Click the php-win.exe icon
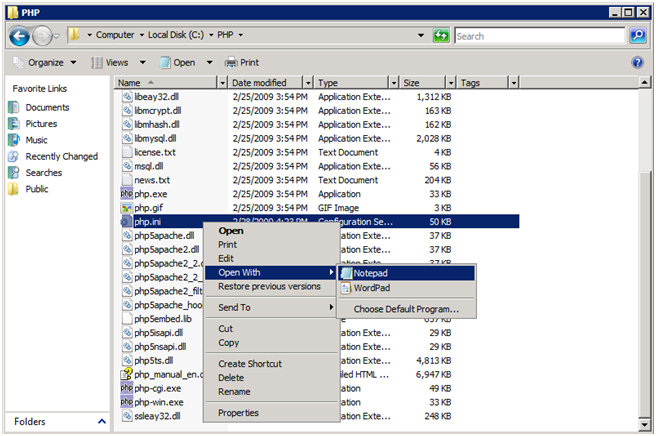 tap(126, 402)
